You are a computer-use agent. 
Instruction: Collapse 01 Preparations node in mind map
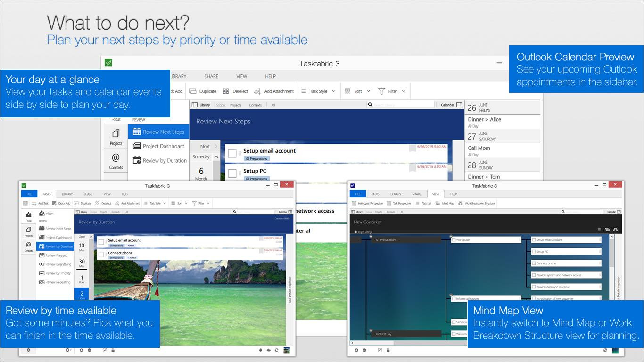click(371, 236)
